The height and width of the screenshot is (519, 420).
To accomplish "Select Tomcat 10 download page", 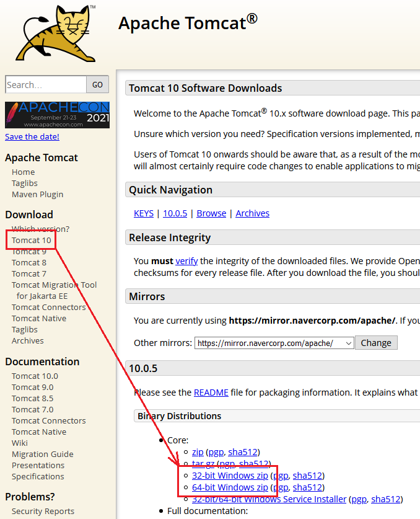I will point(32,240).
